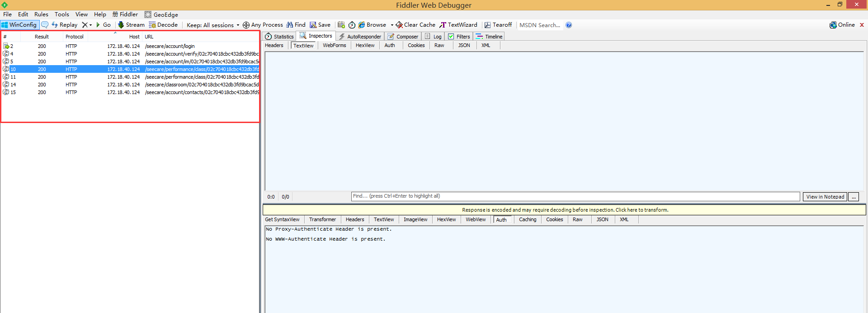Select response WebView tab
Image resolution: width=868 pixels, height=313 pixels.
[476, 219]
